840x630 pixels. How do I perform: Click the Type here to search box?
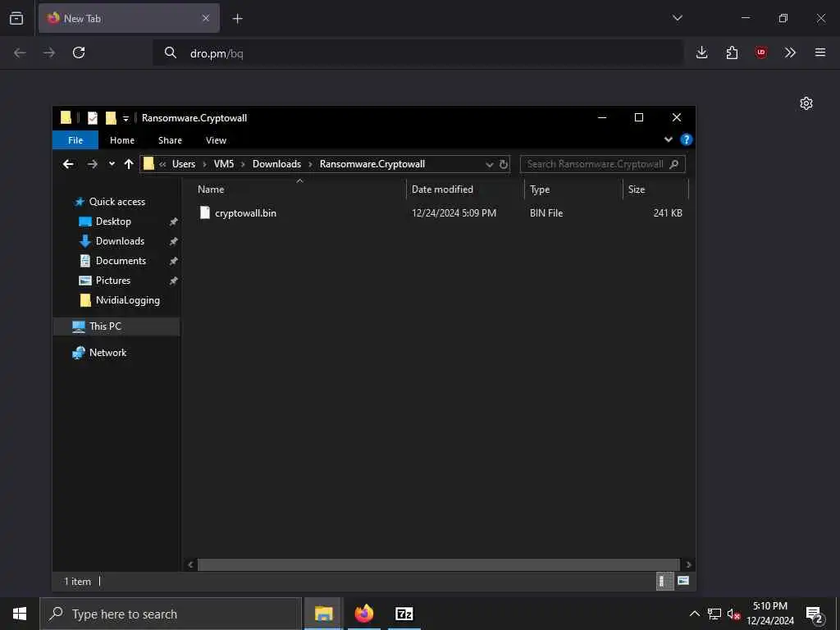(x=171, y=614)
